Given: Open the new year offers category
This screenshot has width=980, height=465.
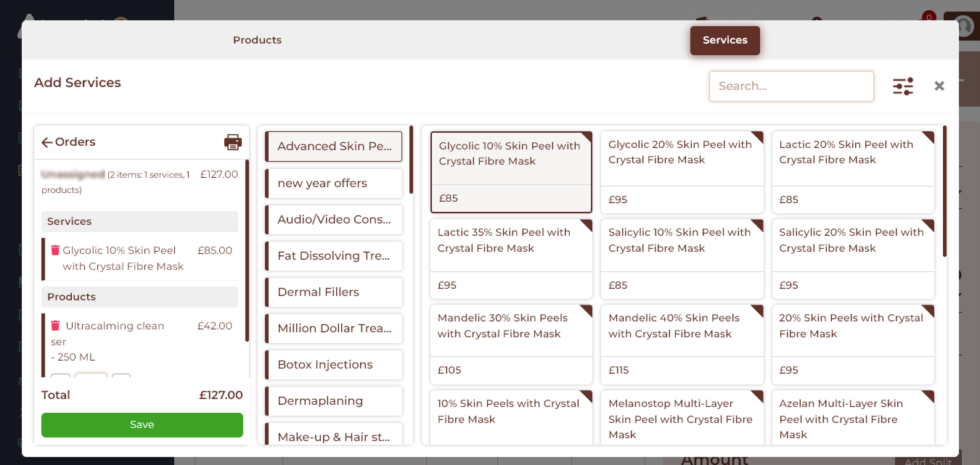Looking at the screenshot, I should (333, 184).
